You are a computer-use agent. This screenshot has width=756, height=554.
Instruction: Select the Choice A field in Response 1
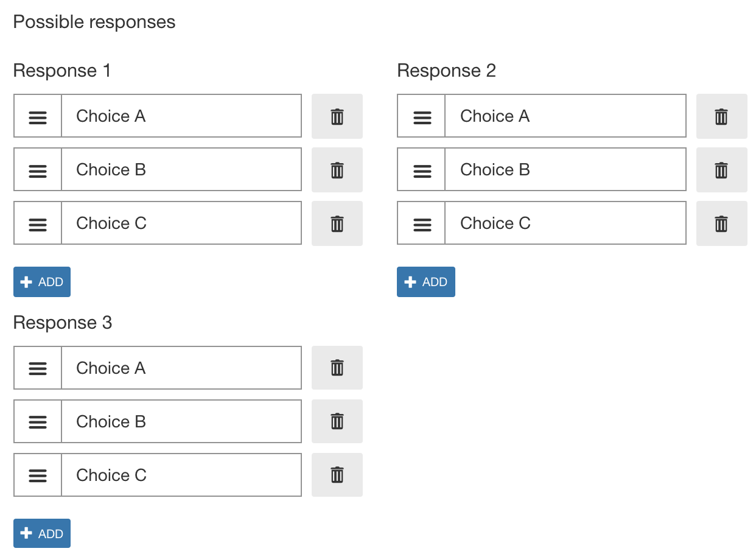tap(181, 116)
